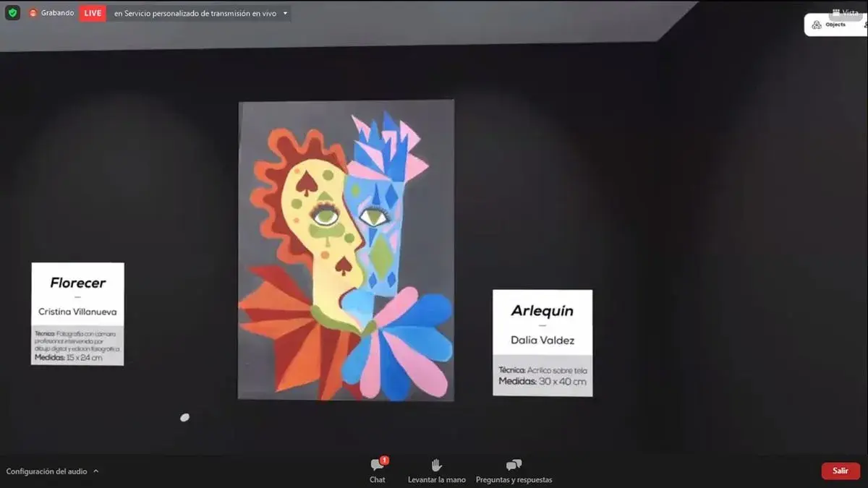Click the Objects icon in white panel

pyautogui.click(x=817, y=25)
